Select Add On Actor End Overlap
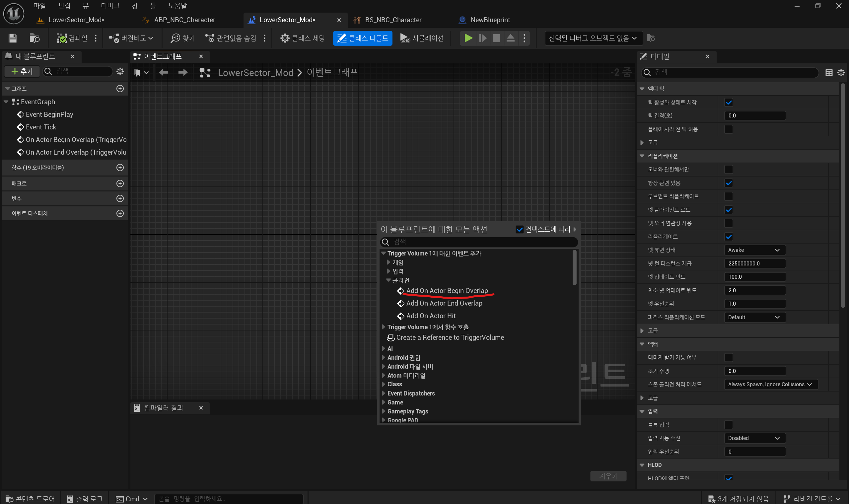The width and height of the screenshot is (849, 504). click(444, 303)
